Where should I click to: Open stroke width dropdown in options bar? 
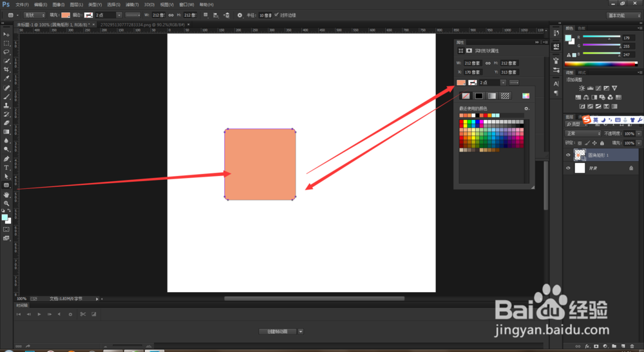[x=119, y=15]
